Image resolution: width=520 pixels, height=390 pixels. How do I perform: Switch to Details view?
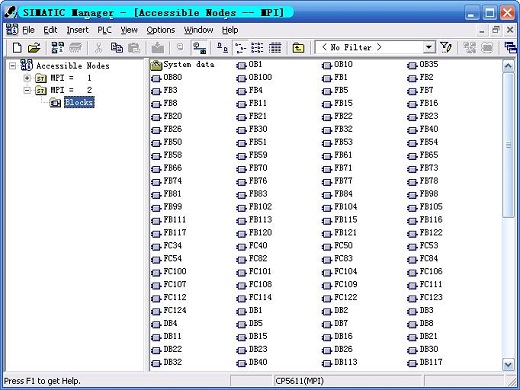coord(275,48)
